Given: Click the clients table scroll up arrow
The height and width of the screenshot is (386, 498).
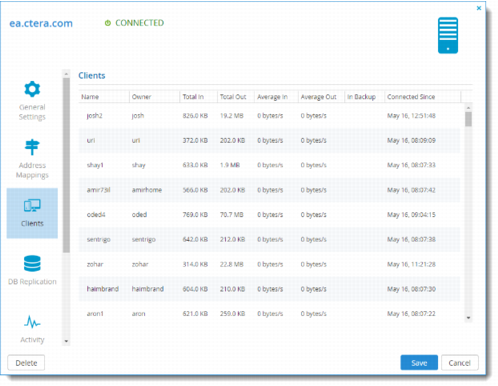Looking at the screenshot, I should tap(468, 108).
